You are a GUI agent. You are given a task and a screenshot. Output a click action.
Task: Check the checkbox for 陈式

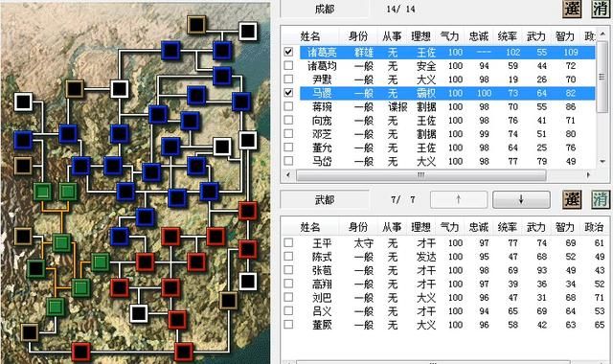tap(288, 257)
